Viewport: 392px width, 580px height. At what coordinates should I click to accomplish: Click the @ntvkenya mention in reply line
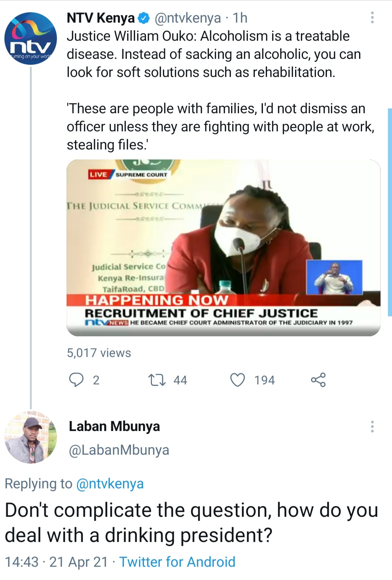(110, 483)
